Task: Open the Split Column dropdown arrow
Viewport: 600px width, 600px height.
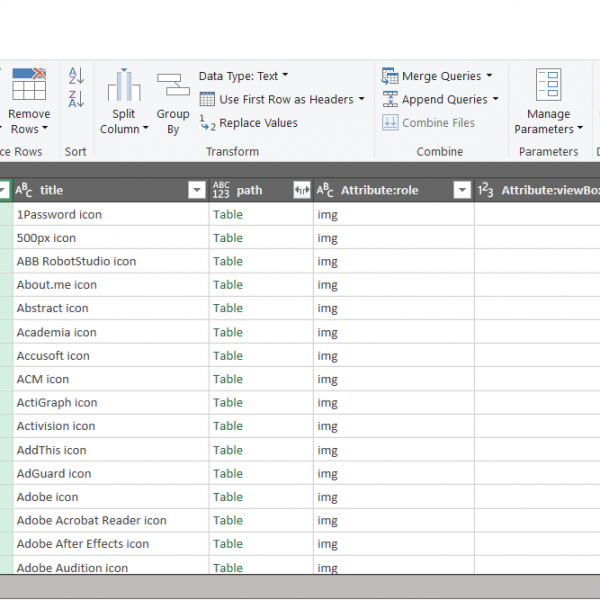Action: [x=145, y=129]
